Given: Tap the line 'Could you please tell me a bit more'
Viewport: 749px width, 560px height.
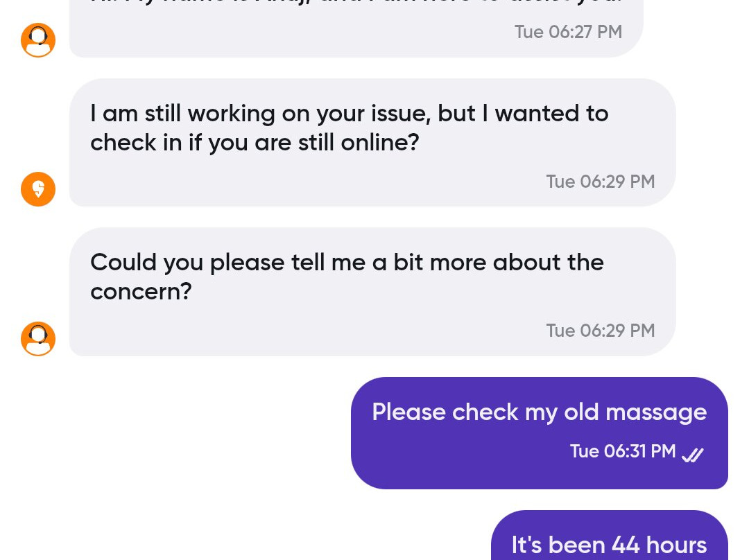Looking at the screenshot, I should 347,263.
